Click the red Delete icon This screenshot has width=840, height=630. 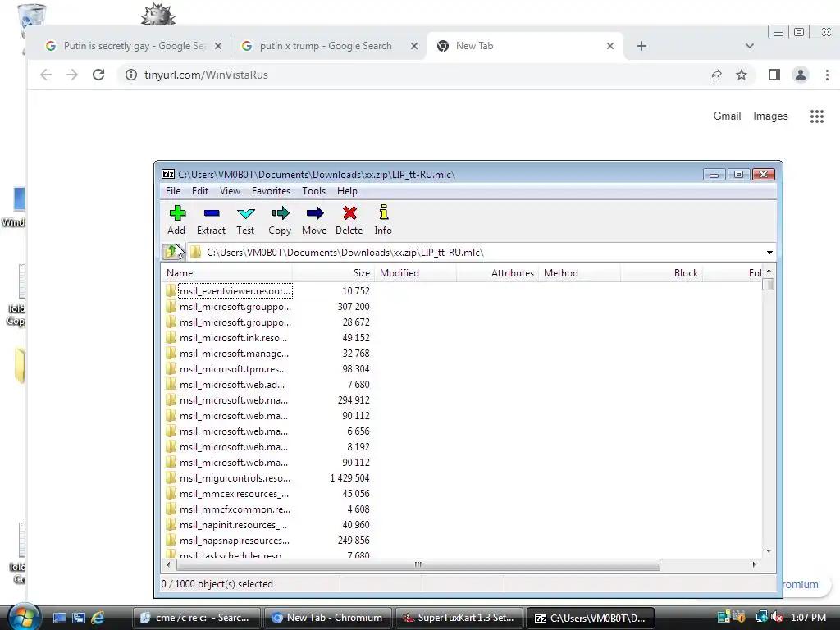tap(349, 213)
